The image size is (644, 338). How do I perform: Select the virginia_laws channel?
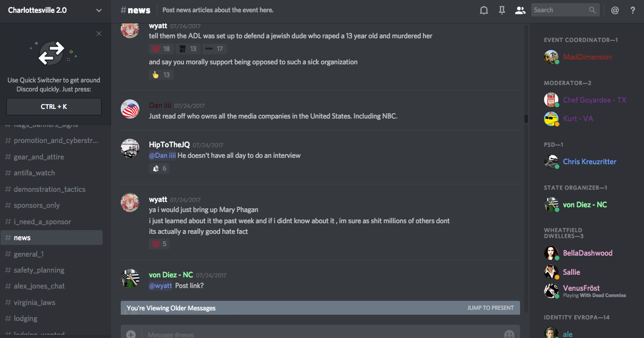pos(34,302)
